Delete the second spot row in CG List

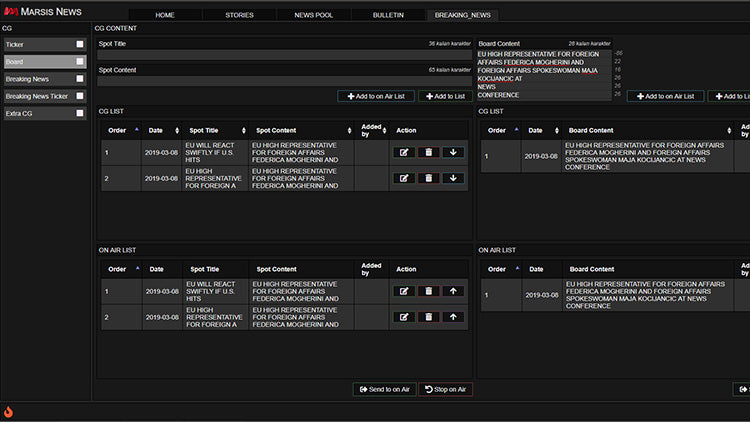pyautogui.click(x=428, y=178)
